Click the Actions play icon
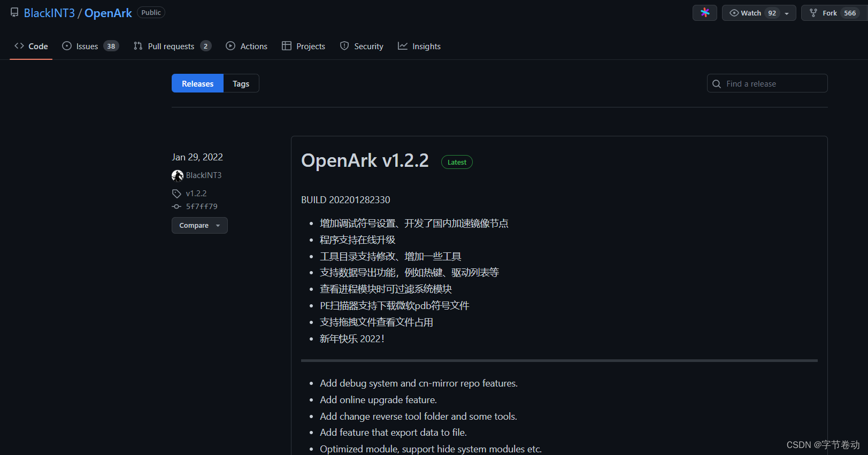This screenshot has width=868, height=455. click(231, 46)
